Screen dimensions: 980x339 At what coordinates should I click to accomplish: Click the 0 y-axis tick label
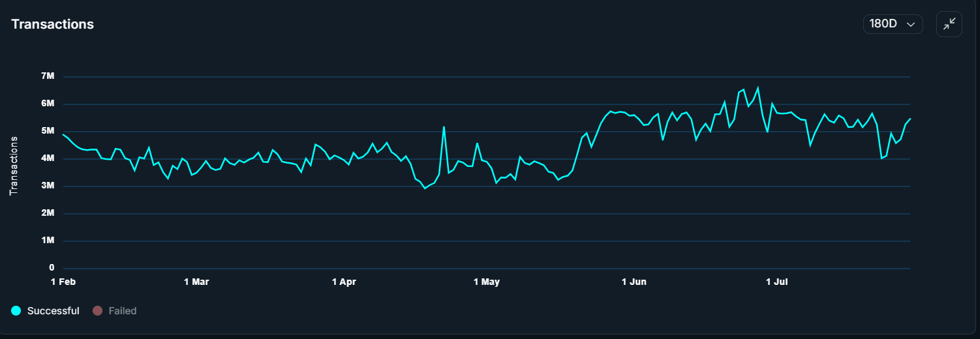click(x=51, y=268)
